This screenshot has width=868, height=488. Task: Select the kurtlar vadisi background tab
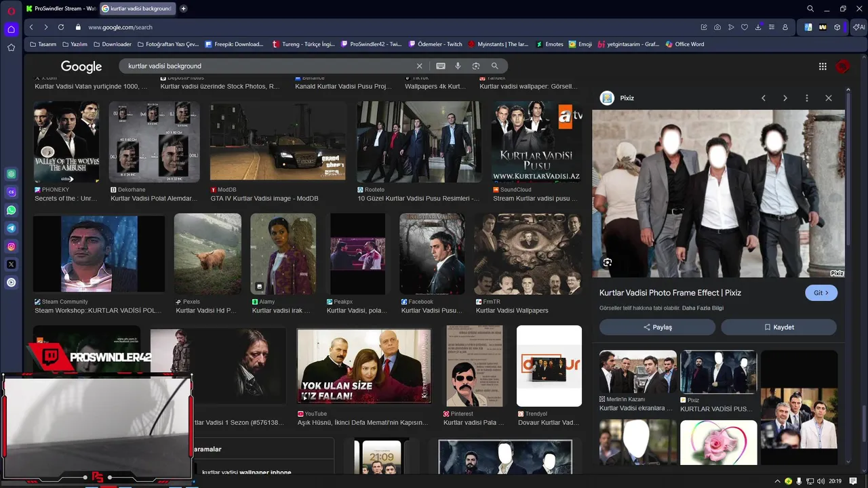pyautogui.click(x=138, y=9)
